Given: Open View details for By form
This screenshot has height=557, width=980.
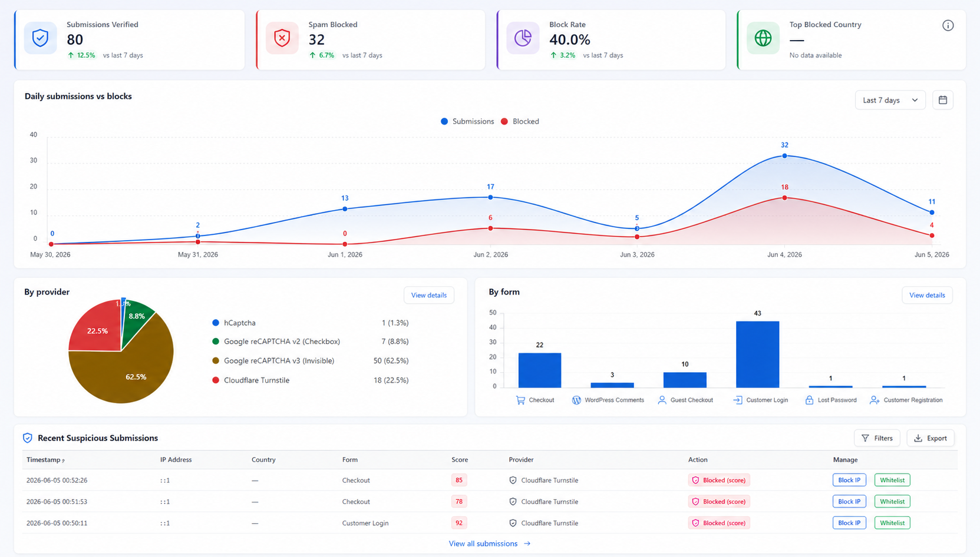Looking at the screenshot, I should pos(927,295).
